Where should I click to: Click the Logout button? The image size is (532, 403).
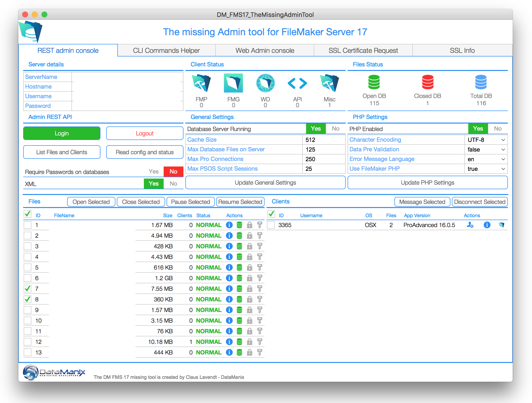click(145, 133)
